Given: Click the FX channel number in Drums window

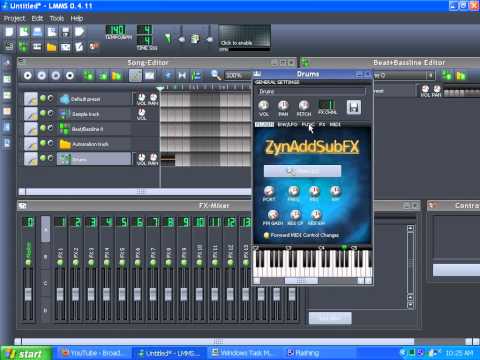Looking at the screenshot, I should 327,104.
